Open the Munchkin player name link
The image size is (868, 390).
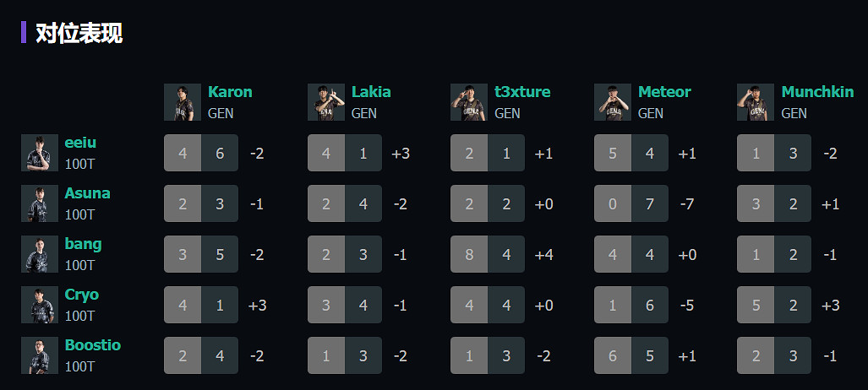tap(817, 92)
